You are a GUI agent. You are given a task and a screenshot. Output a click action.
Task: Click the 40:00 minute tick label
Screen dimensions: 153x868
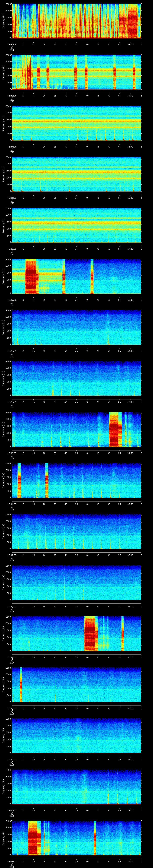pos(130,402)
